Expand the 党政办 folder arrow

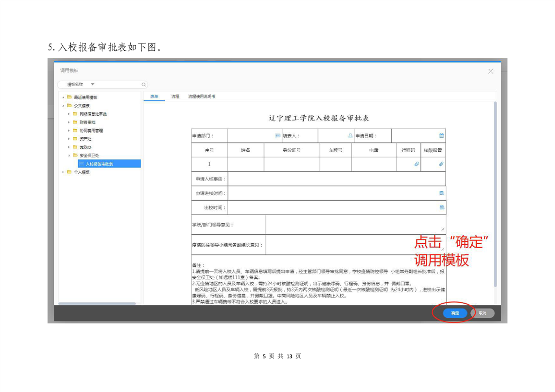point(69,147)
